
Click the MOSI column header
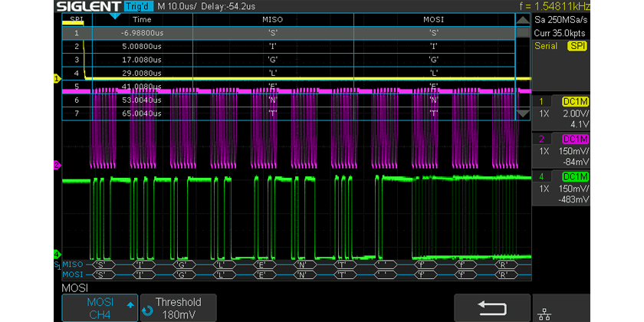tap(433, 19)
